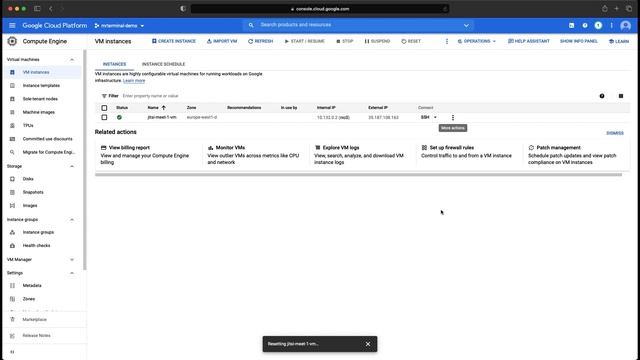Image resolution: width=640 pixels, height=360 pixels.
Task: Click the Related actions horizontal scrollbar
Action: click(x=358, y=175)
